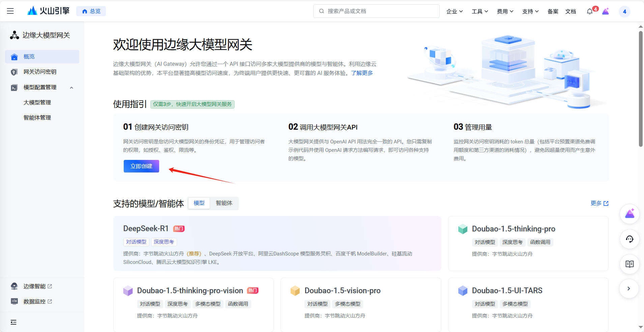Open the 更多 link with external icon
The image size is (644, 332).
pyautogui.click(x=599, y=203)
